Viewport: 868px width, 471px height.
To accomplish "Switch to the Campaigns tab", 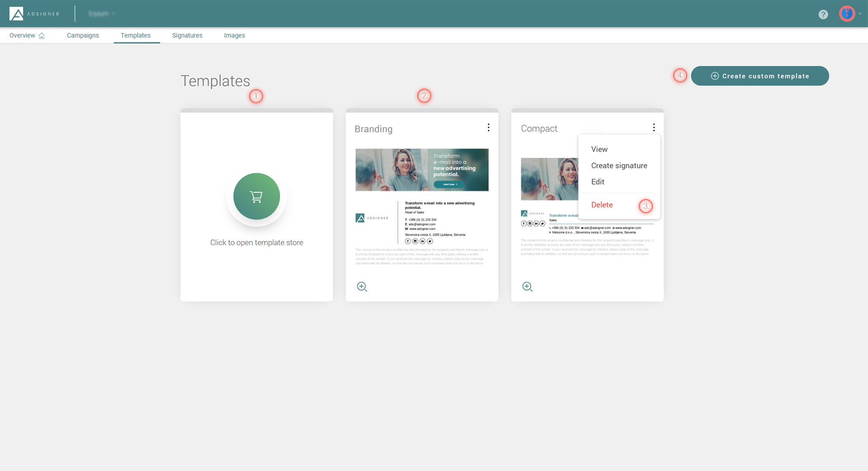I will pos(83,35).
